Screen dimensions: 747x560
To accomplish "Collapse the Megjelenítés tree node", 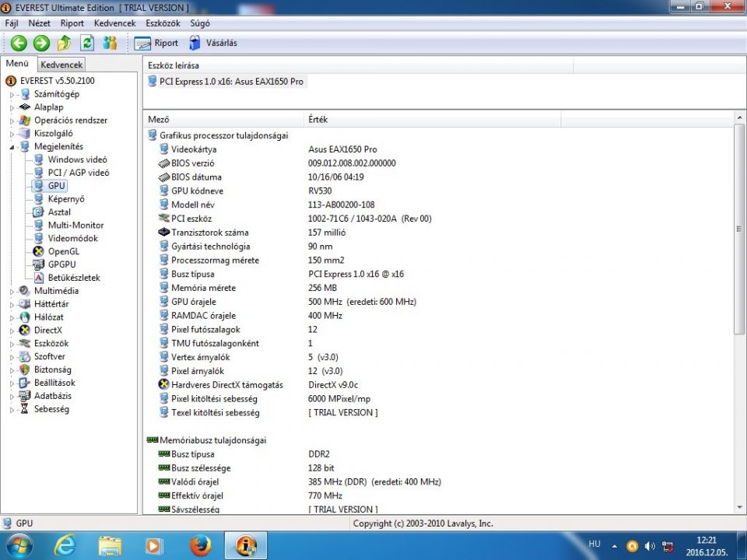I will pos(12,147).
